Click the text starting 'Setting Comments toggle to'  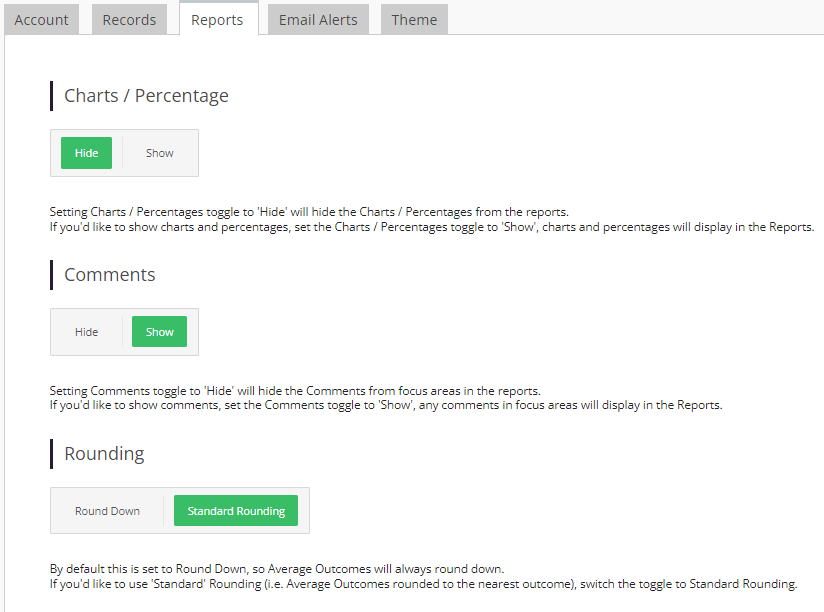(295, 391)
